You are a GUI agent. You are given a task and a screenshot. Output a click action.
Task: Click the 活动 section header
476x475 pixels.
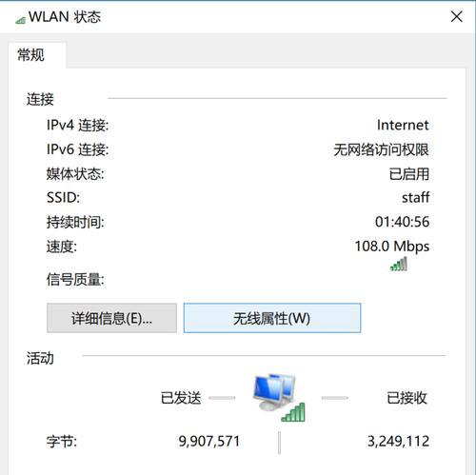tap(40, 358)
